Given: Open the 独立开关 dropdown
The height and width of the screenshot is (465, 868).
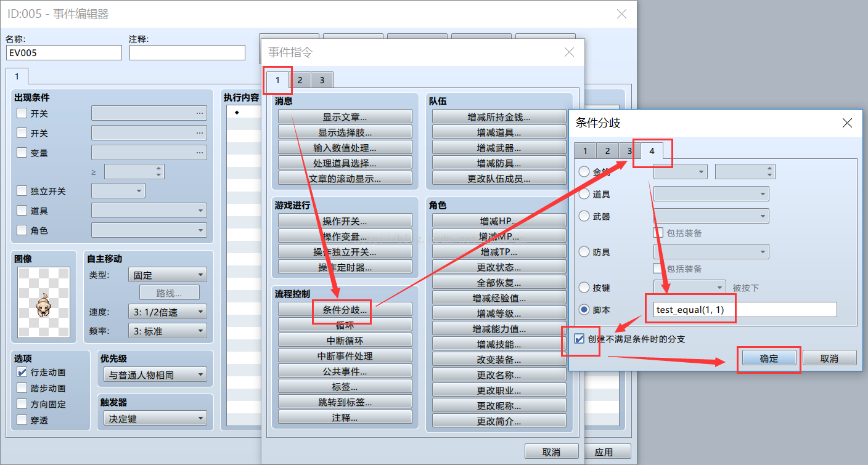Looking at the screenshot, I should [x=118, y=191].
